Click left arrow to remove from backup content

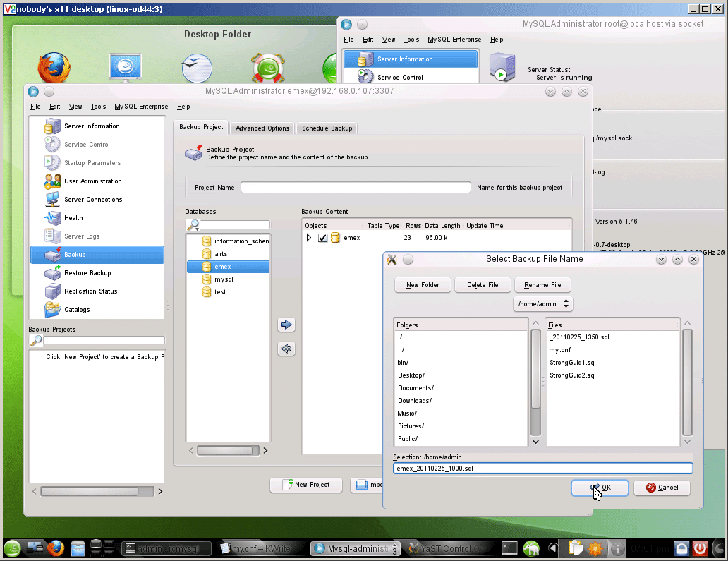[x=286, y=349]
